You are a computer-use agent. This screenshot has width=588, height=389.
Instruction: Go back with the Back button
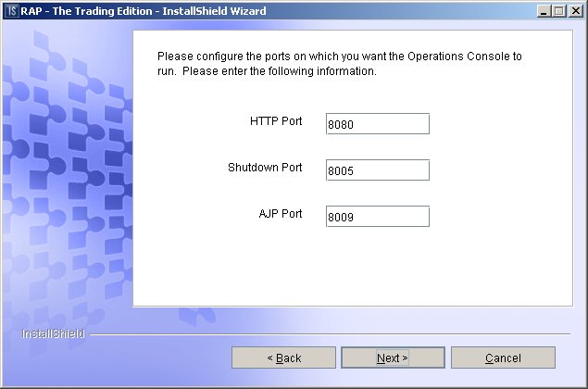click(283, 358)
